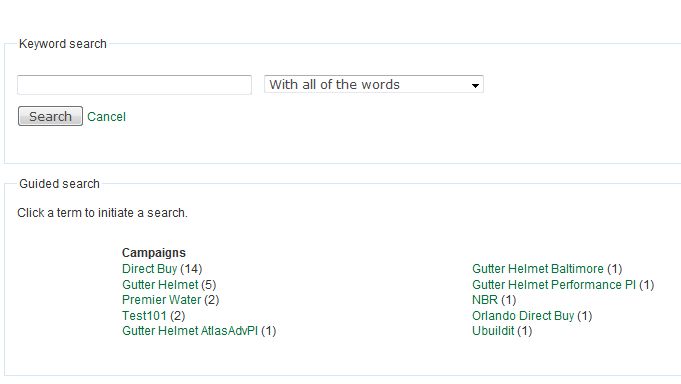Click 'Click a term to initiate a search.' text

102,213
